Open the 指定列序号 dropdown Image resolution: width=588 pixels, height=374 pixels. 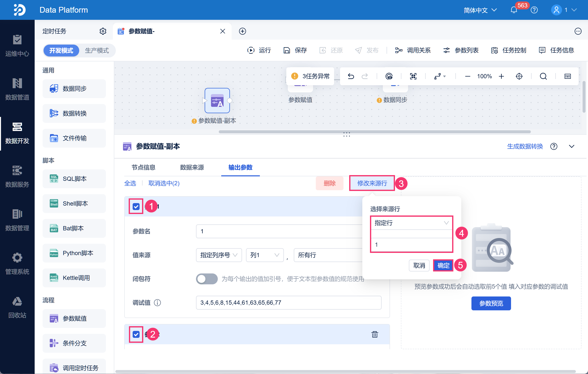click(x=219, y=255)
